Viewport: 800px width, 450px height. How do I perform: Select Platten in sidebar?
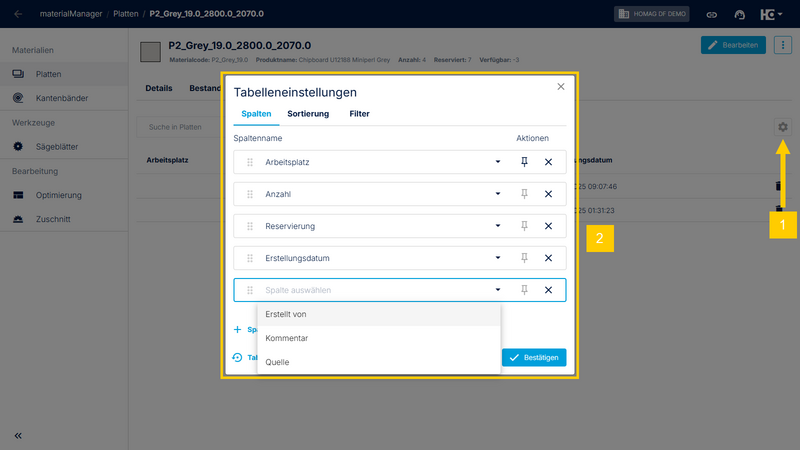point(64,74)
